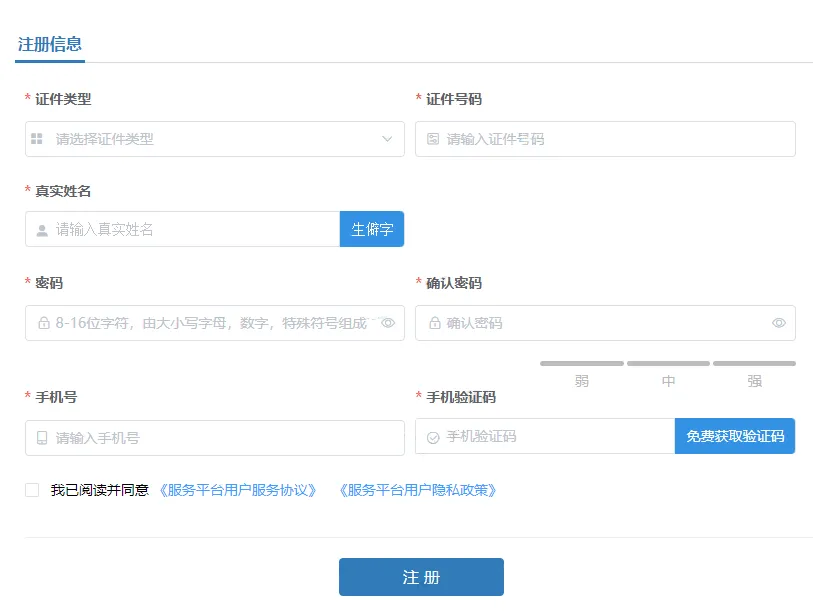This screenshot has width=813, height=611.
Task: Focus the 请输入证件号码 input field
Action: coord(605,139)
